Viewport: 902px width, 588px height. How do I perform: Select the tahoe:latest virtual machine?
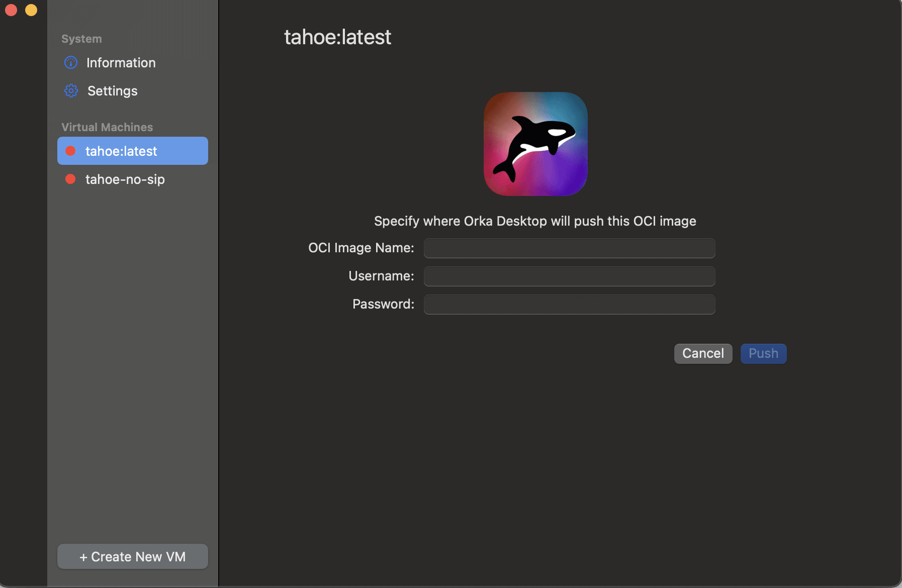(x=133, y=151)
